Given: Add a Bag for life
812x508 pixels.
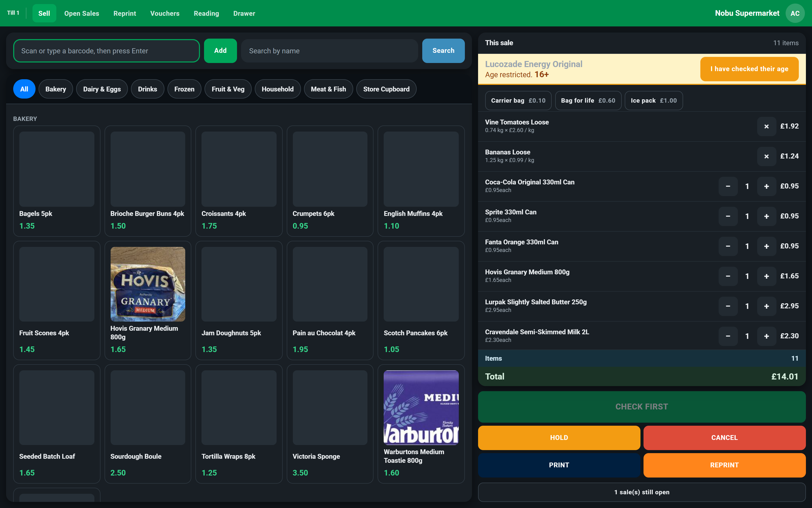Looking at the screenshot, I should tap(588, 101).
